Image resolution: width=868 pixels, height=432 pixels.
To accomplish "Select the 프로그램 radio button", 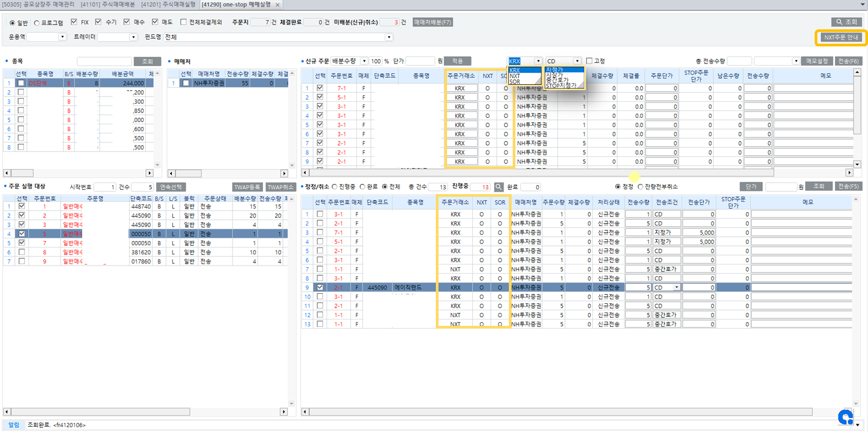I will click(x=37, y=23).
